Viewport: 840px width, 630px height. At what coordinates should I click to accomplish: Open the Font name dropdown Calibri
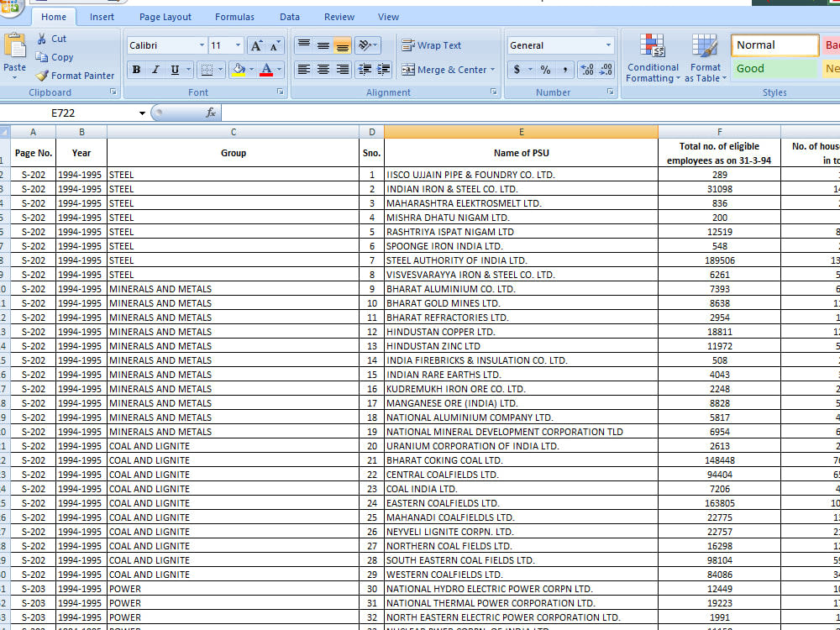point(202,45)
